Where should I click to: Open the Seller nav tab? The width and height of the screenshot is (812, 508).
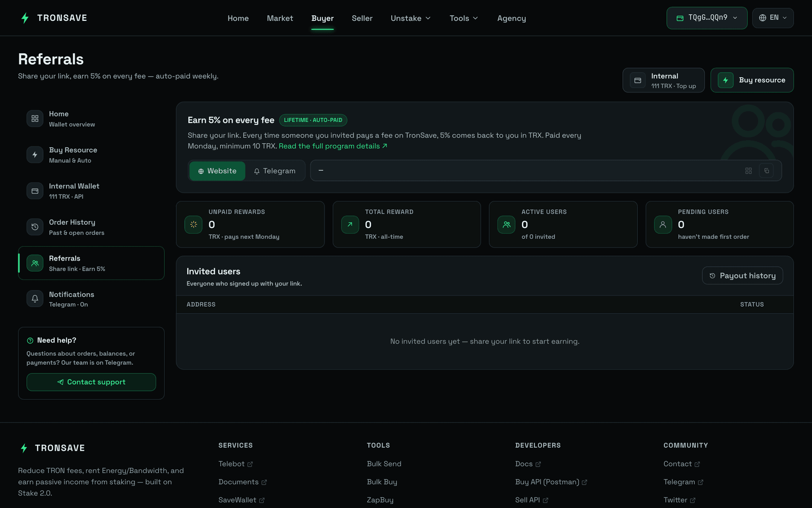[x=362, y=18]
